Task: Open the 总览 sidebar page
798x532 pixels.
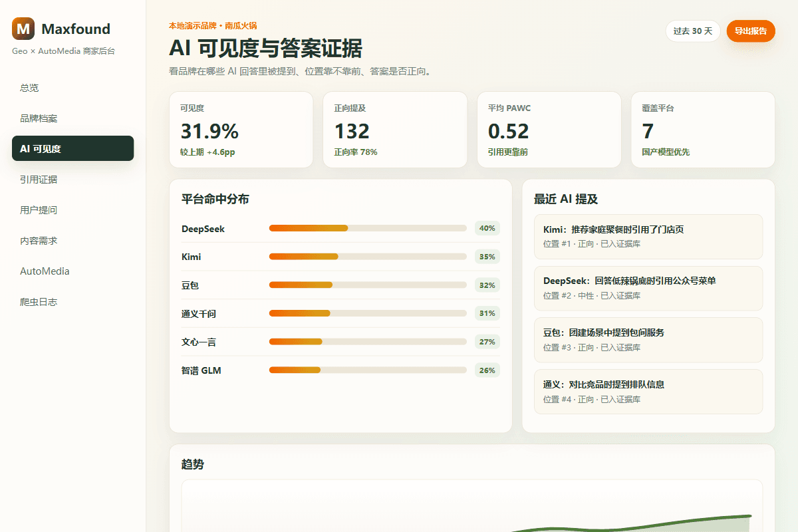Action: (x=73, y=88)
